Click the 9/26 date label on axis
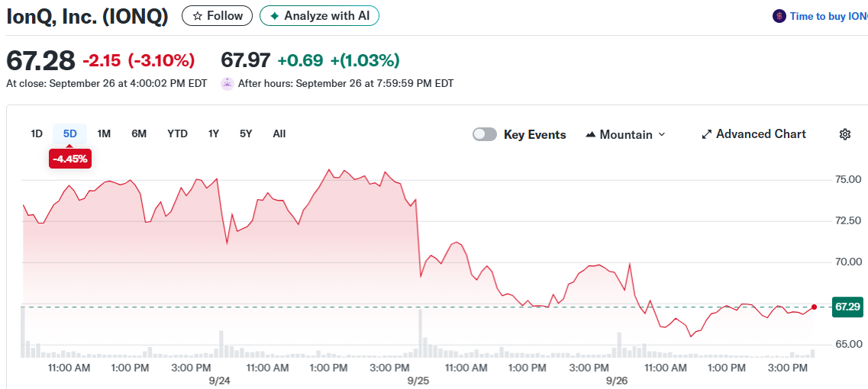868x389 pixels. pyautogui.click(x=617, y=381)
